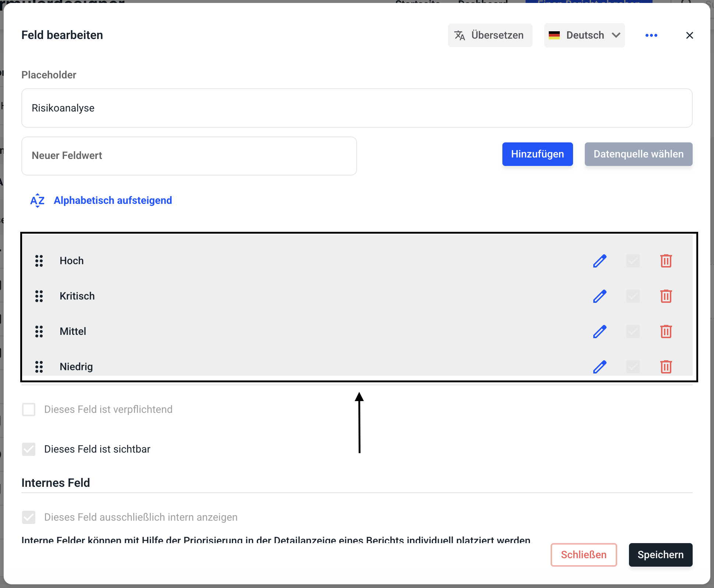Toggle 'Dieses Feld ist sichtbar' checkbox
Screen dimensions: 714x588
click(x=29, y=449)
